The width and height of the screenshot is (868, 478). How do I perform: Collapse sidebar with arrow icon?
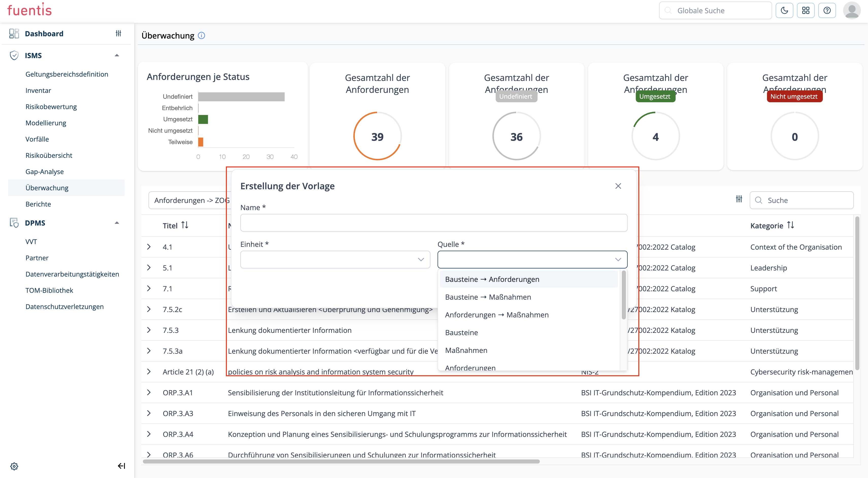[121, 466]
